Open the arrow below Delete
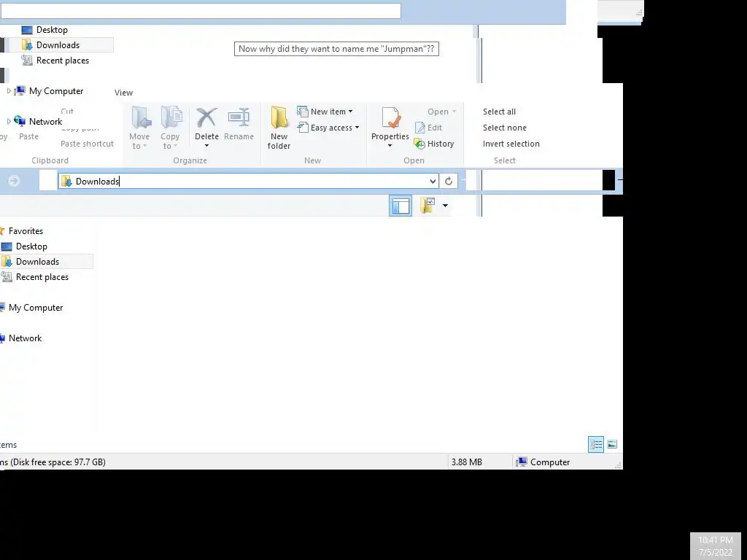 click(x=206, y=146)
